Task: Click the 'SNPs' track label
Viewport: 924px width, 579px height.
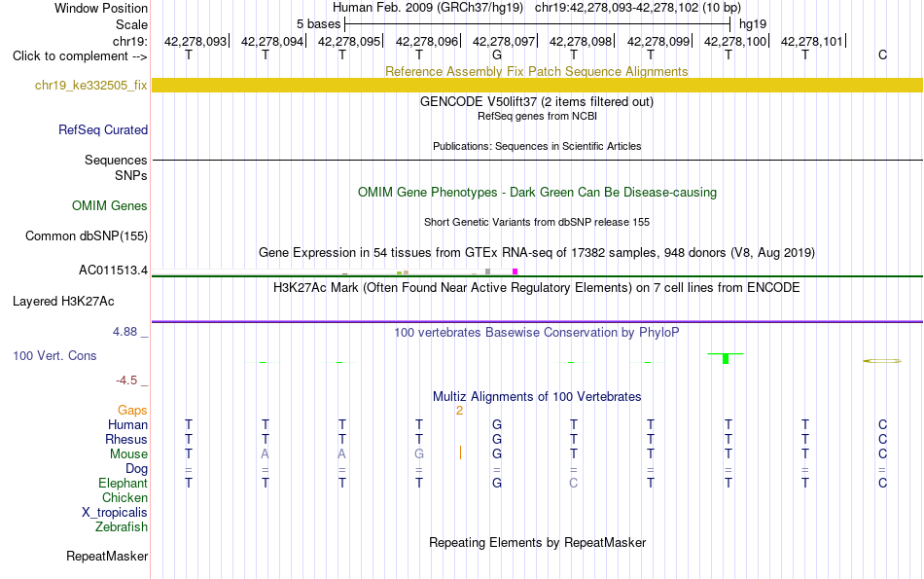Action: click(131, 176)
